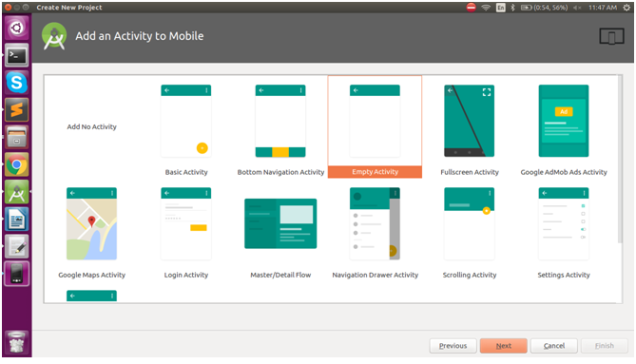The height and width of the screenshot is (364, 636).
Task: Choose the Bottom Navigation Activity thumbnail
Action: click(x=280, y=121)
